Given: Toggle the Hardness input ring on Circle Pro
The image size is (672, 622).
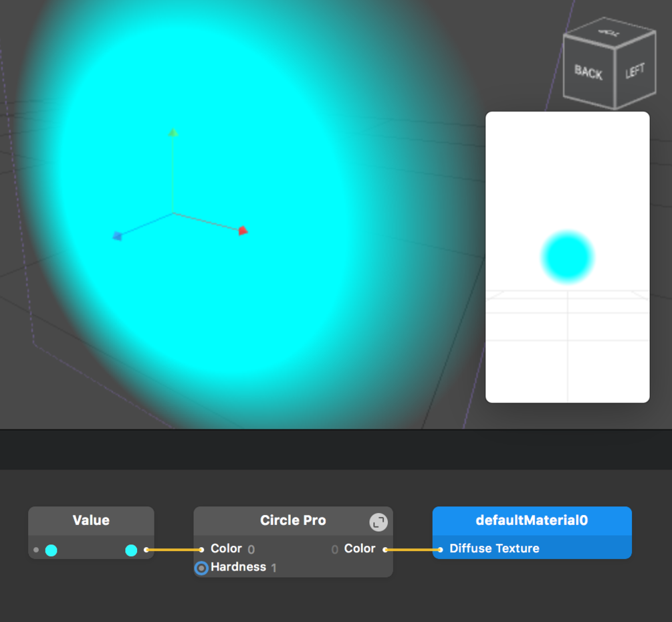Looking at the screenshot, I should pyautogui.click(x=201, y=568).
